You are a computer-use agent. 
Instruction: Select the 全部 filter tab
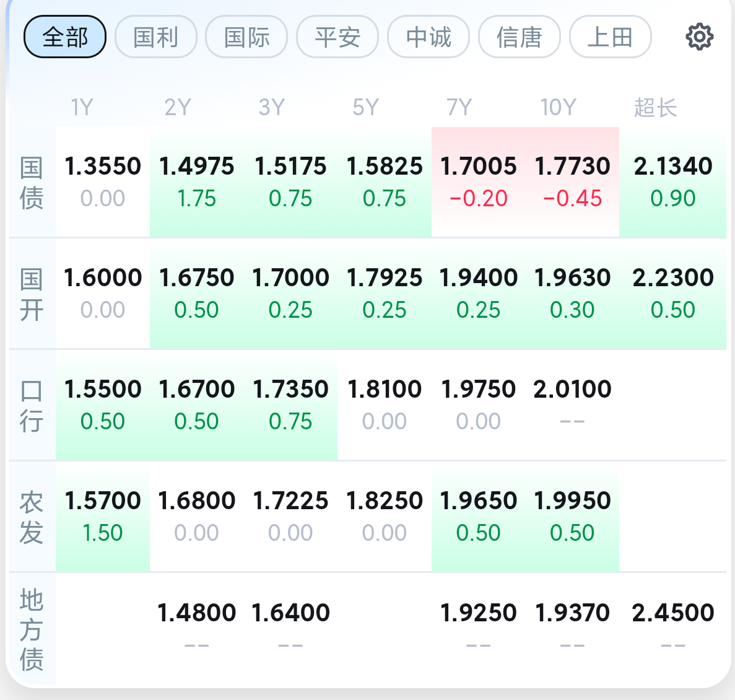click(65, 37)
